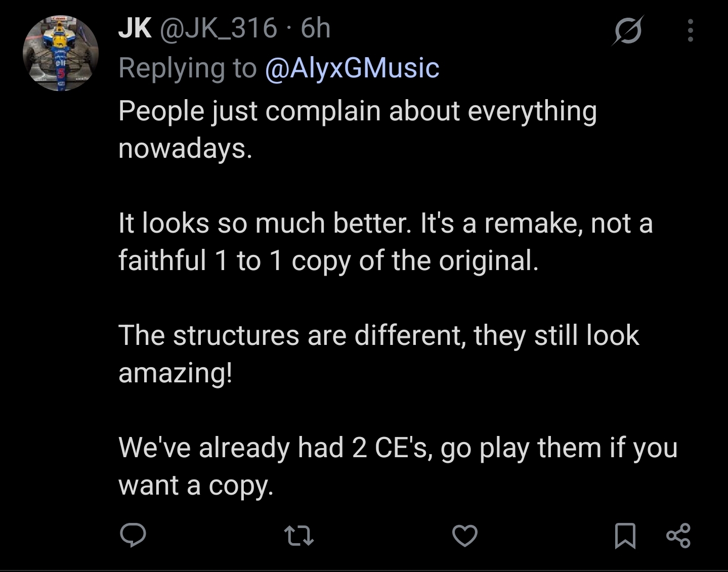Image resolution: width=728 pixels, height=572 pixels.
Task: Click the Grok slashed-circle icon
Action: click(628, 30)
